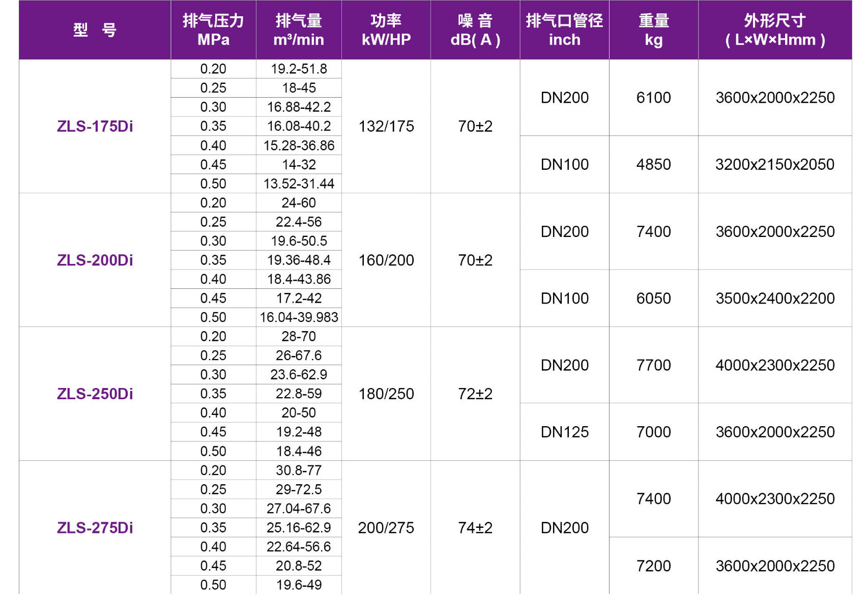
Task: Click the 19.6-49 flow value
Action: point(299,585)
